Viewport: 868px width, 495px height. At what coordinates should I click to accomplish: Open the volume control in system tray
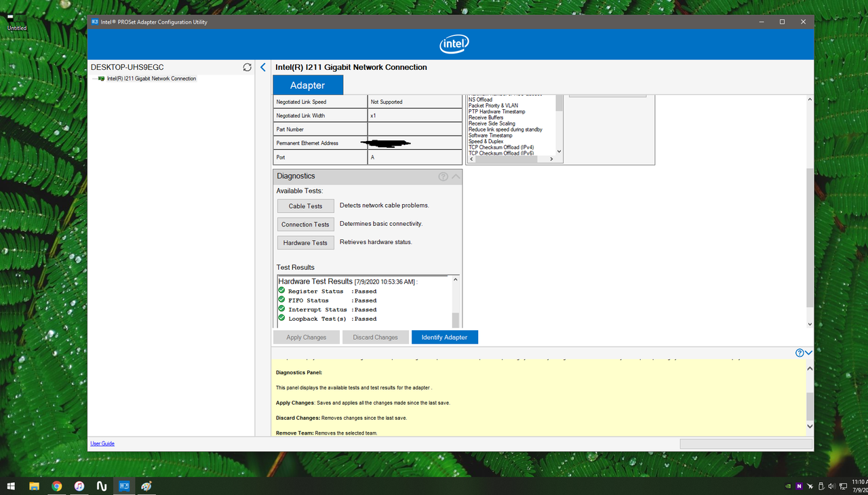click(832, 486)
